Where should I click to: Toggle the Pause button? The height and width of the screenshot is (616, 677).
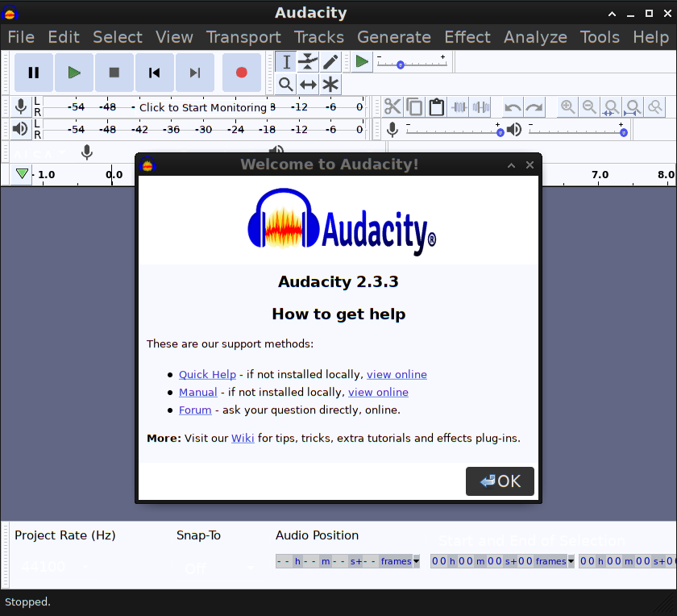[x=34, y=73]
